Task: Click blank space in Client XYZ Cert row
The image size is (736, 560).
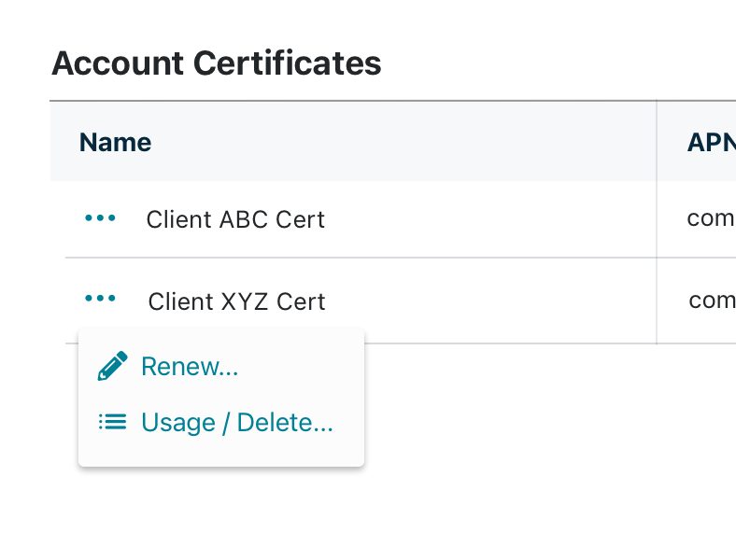Action: (488, 301)
